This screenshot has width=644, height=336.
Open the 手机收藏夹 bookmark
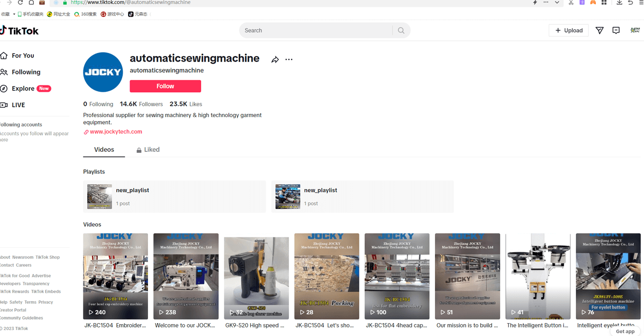point(31,14)
